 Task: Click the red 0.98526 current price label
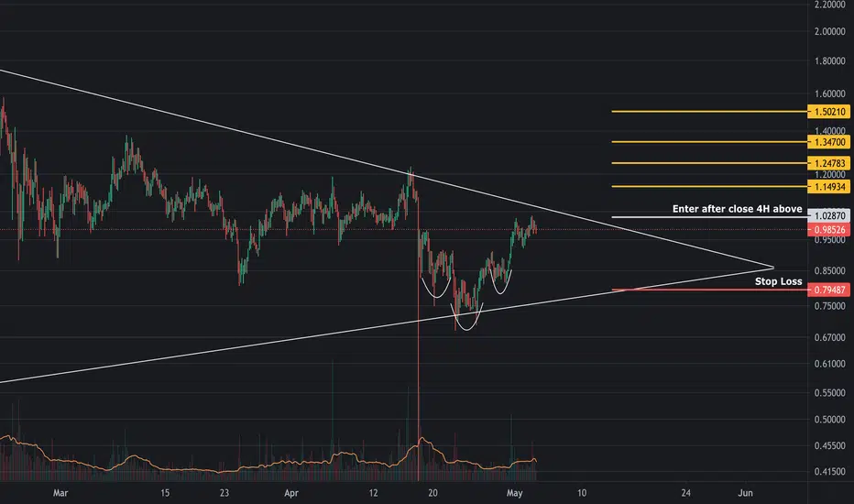(x=828, y=229)
